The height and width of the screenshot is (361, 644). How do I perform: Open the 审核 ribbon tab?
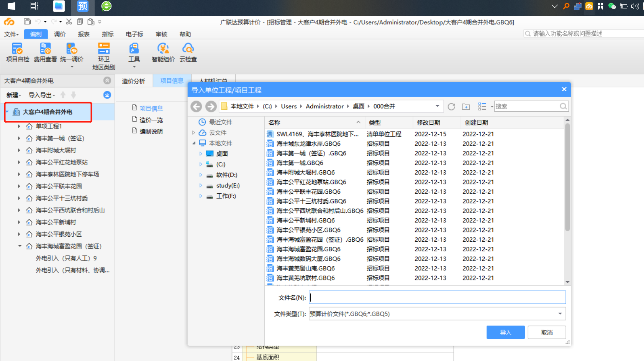pos(161,34)
